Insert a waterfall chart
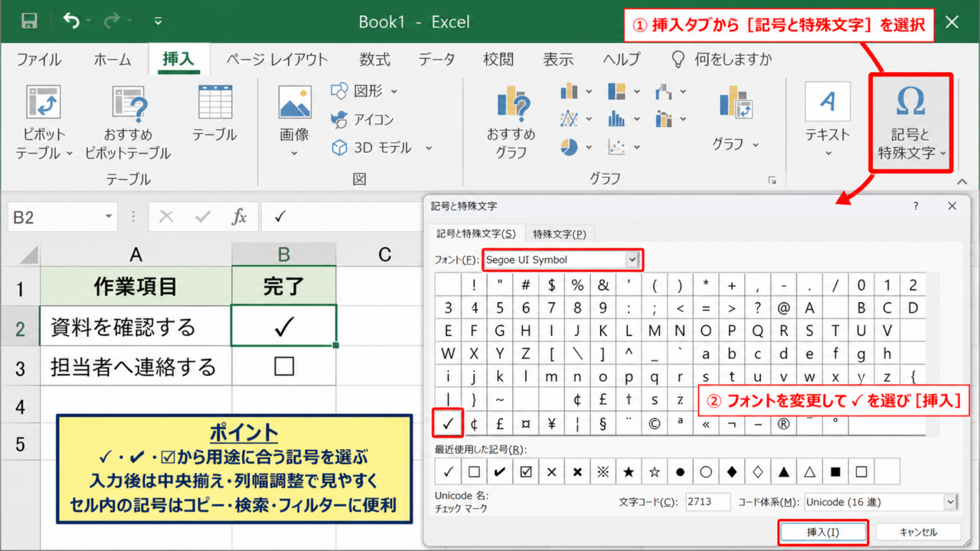The image size is (980, 551). [x=671, y=92]
